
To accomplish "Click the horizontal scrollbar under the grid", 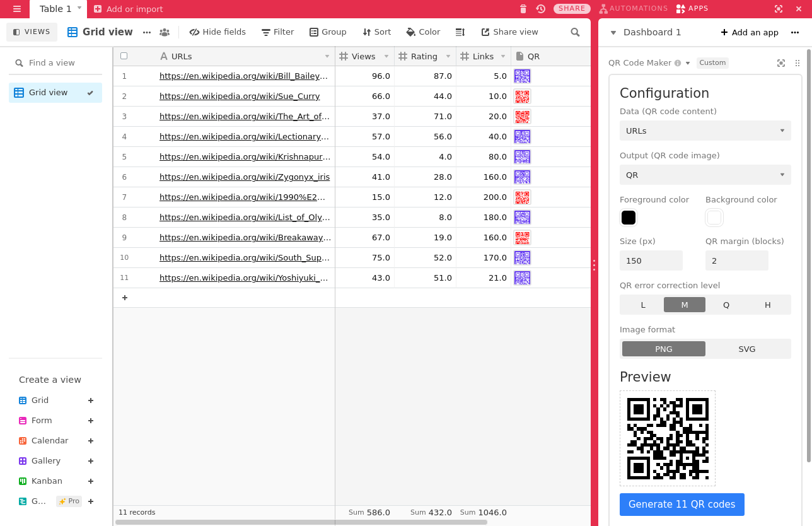I will 301,522.
